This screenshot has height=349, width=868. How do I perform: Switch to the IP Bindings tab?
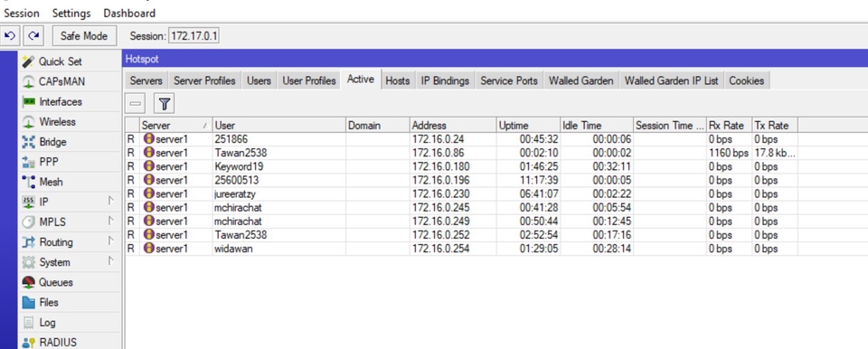(x=445, y=80)
